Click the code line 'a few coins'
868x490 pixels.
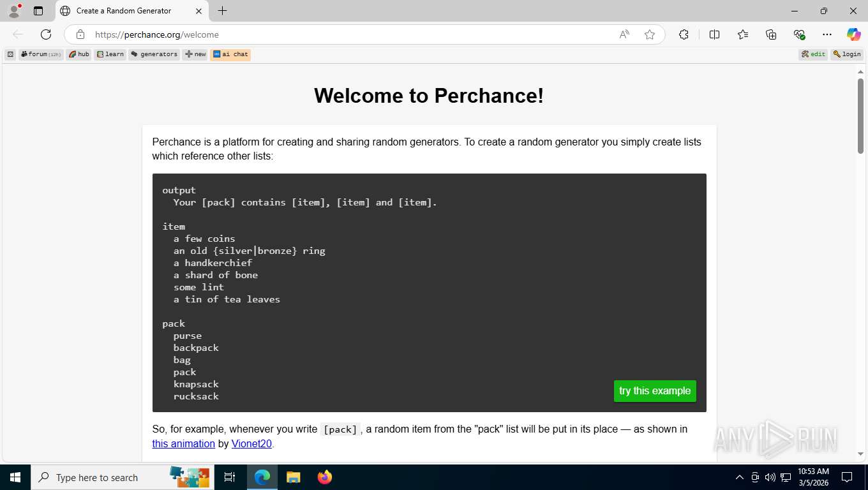pyautogui.click(x=204, y=239)
